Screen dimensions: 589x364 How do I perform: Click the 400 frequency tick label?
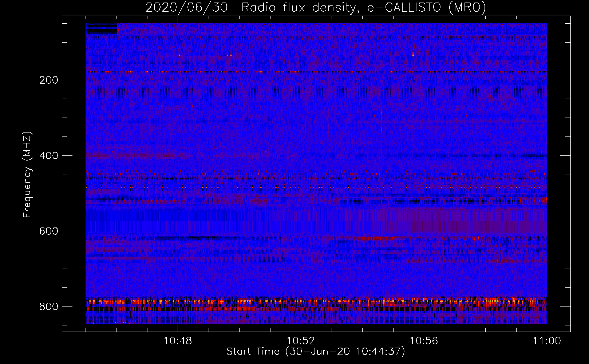pyautogui.click(x=48, y=156)
